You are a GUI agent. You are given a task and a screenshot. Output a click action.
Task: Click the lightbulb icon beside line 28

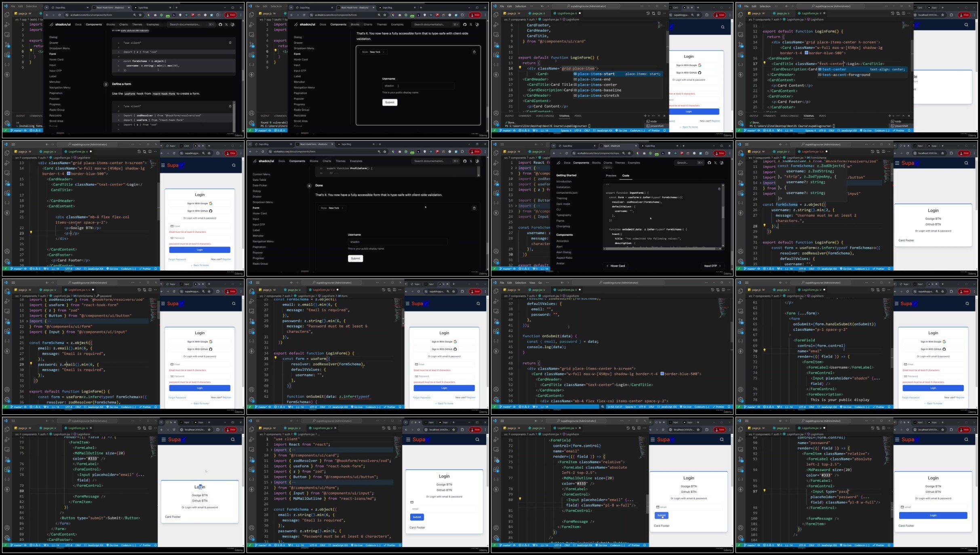point(764,225)
